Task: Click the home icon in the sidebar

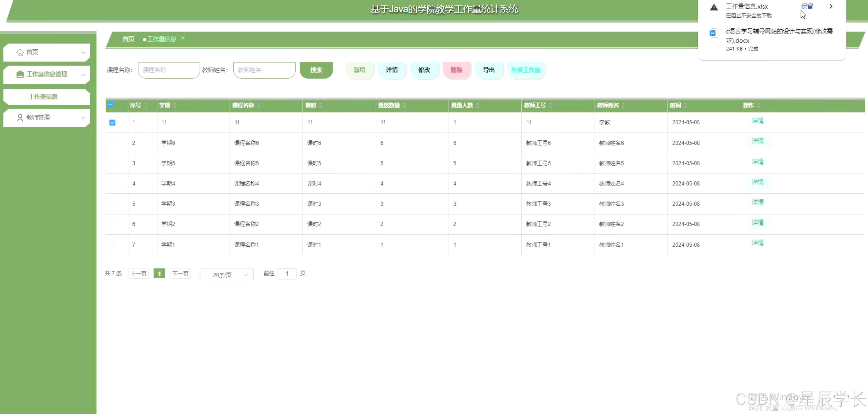Action: pyautogui.click(x=20, y=52)
